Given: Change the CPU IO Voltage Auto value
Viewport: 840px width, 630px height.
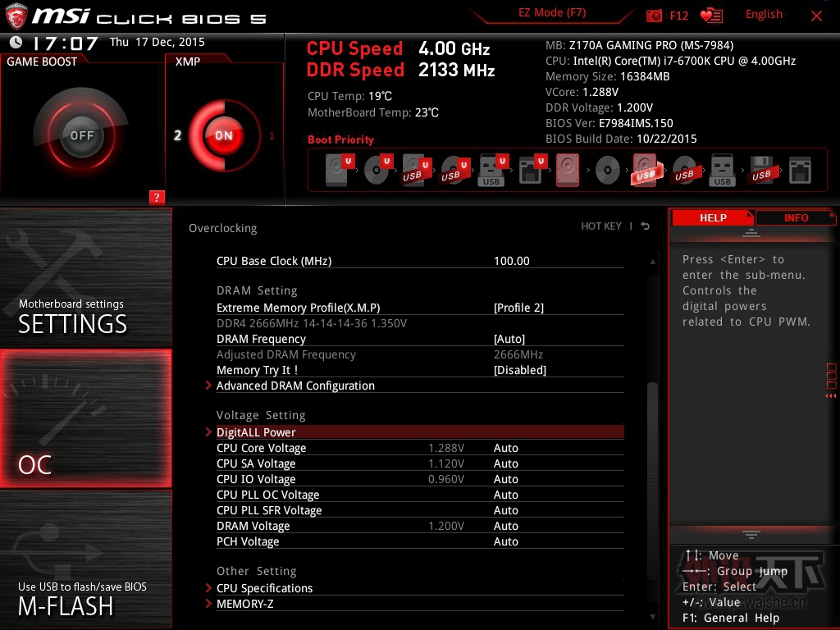Looking at the screenshot, I should pyautogui.click(x=505, y=478).
